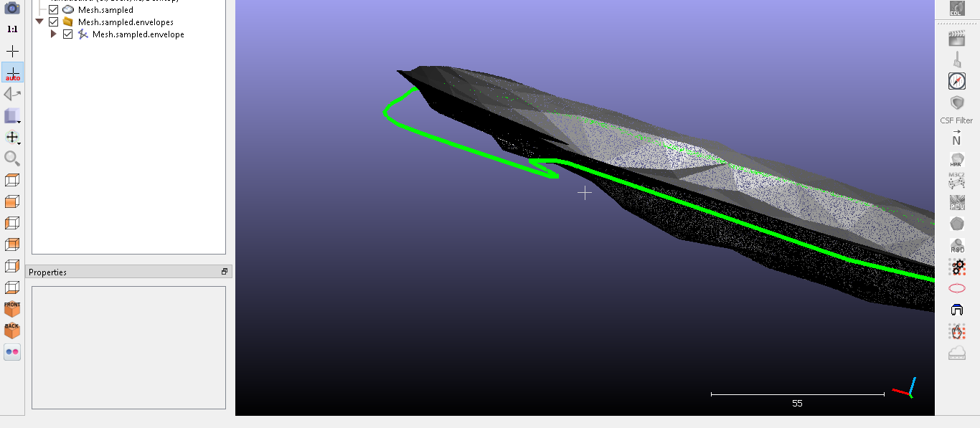Click the magnifier zoom icon

coord(12,158)
